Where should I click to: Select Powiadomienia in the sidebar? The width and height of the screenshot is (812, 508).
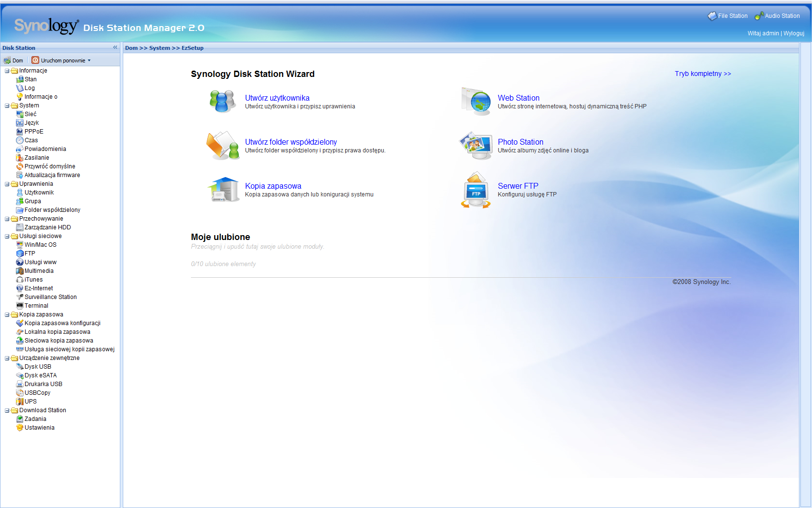click(x=45, y=149)
